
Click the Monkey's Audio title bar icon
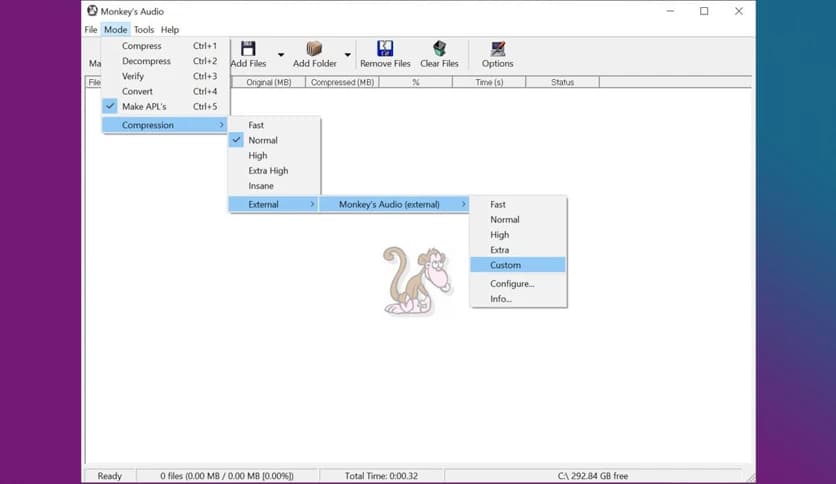point(92,11)
